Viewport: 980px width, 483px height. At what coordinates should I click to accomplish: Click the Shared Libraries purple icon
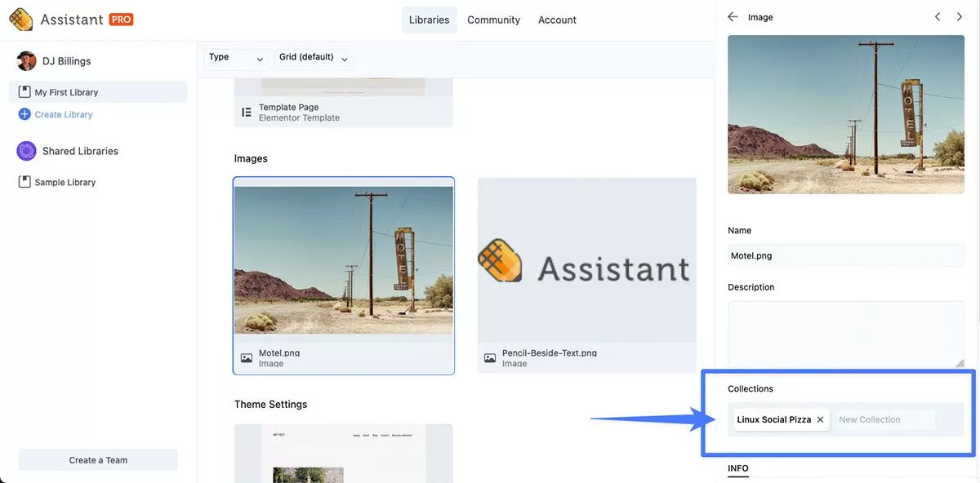coord(27,151)
